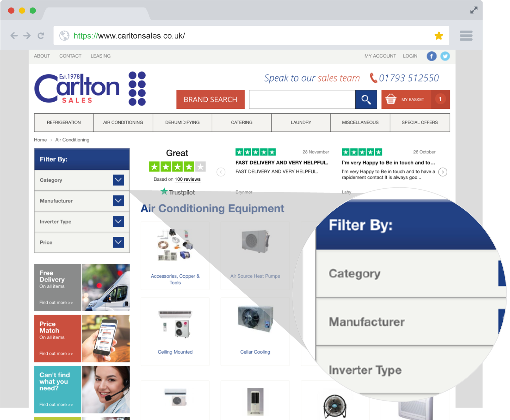
Task: Click the Trustpilot logo
Action: click(177, 192)
